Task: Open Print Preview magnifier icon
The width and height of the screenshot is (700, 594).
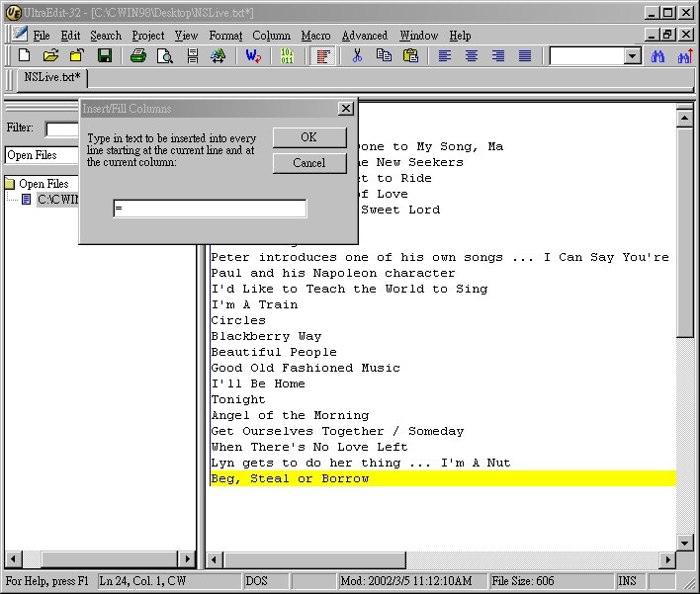Action: point(165,55)
